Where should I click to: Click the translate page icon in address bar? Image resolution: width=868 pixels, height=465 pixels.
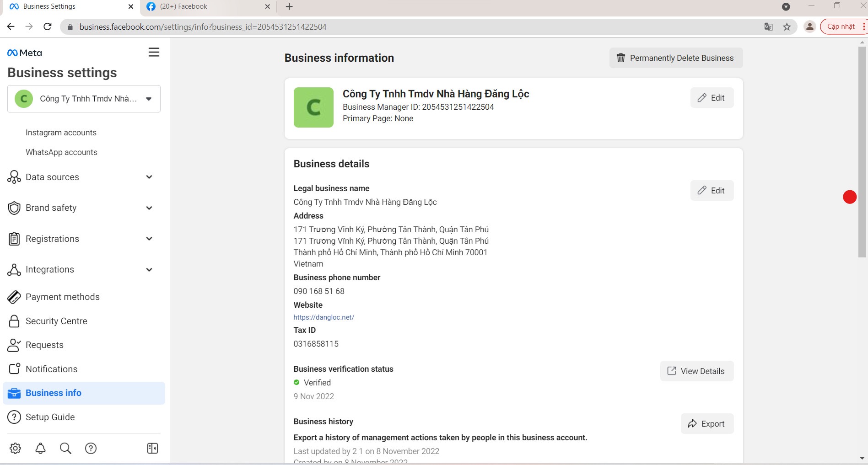[x=769, y=27]
